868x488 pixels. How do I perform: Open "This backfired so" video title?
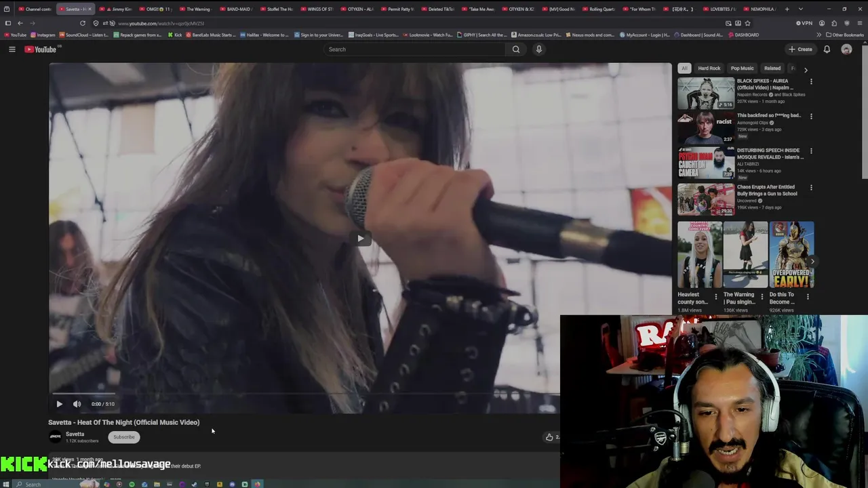[x=769, y=115]
